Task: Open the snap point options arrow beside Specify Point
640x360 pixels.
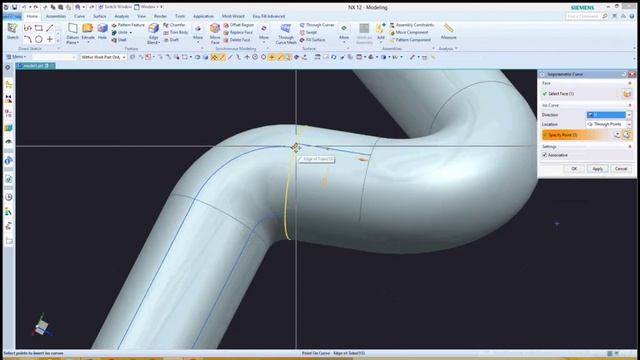Action: click(x=618, y=135)
